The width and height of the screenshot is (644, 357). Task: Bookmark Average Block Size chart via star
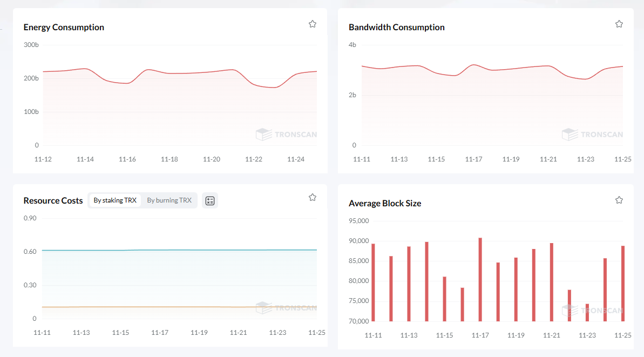point(619,200)
